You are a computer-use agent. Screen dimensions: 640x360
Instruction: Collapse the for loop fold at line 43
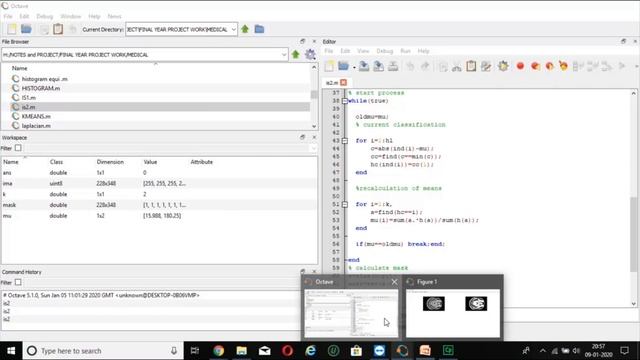345,141
